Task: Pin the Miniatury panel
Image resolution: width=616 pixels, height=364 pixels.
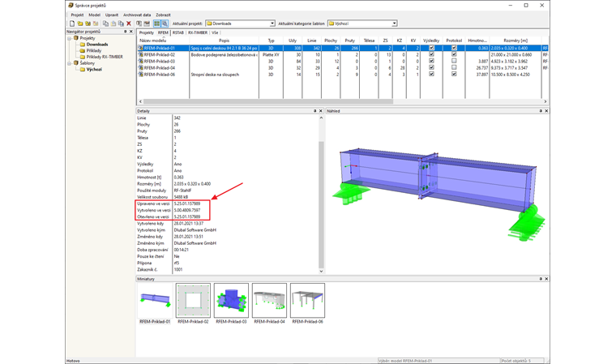Action: (541, 279)
